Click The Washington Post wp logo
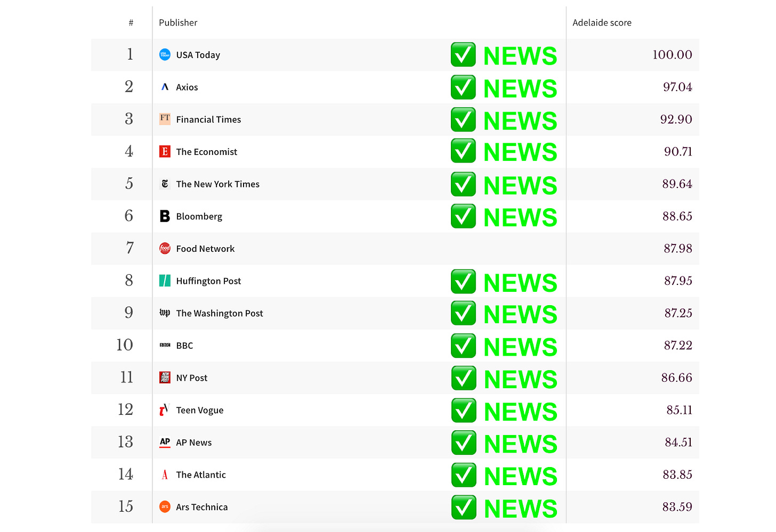 (x=165, y=313)
